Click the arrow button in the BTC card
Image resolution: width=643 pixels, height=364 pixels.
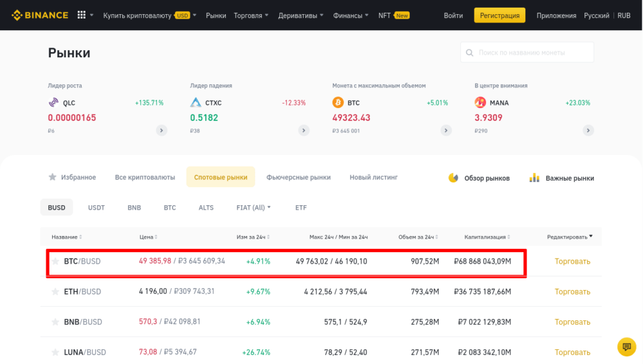pyautogui.click(x=446, y=130)
